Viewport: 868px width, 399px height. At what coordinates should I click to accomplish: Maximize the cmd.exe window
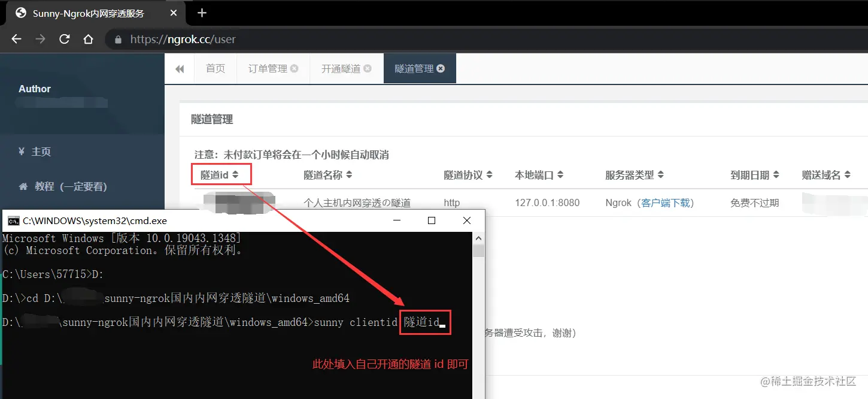[x=432, y=220]
